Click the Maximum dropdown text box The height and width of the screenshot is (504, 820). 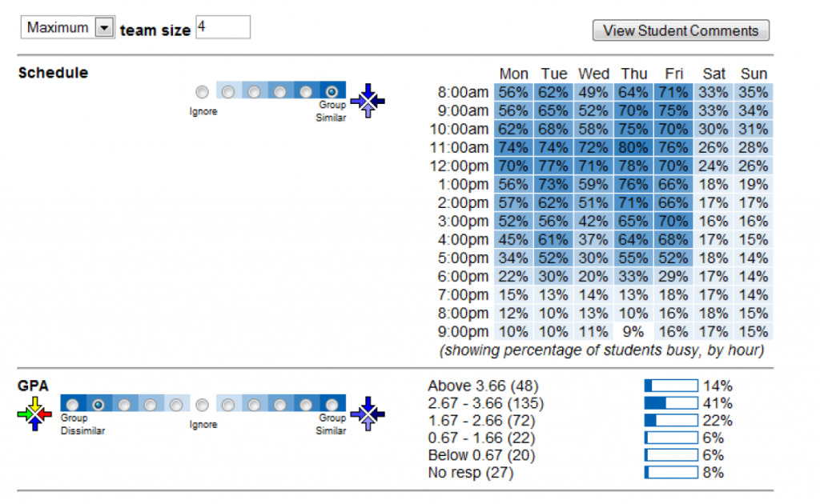coord(58,27)
